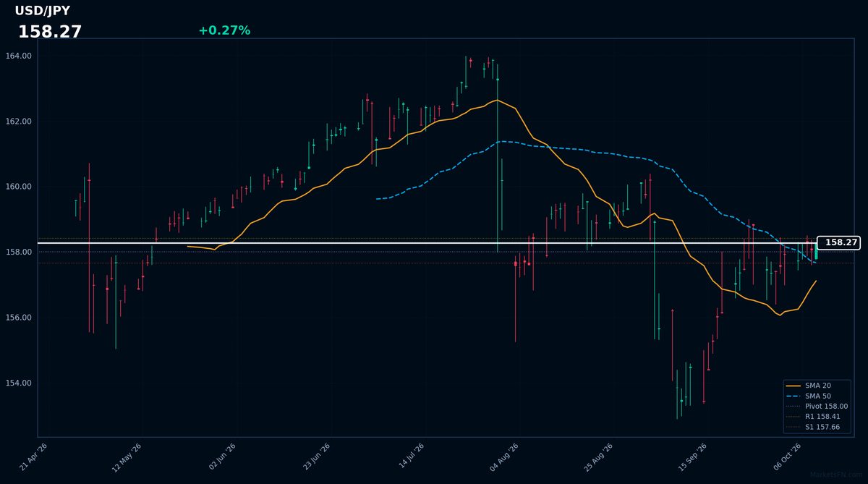Screen dimensions: 868x484
Task: Select the 154.00 y-axis label
Action: (x=19, y=383)
